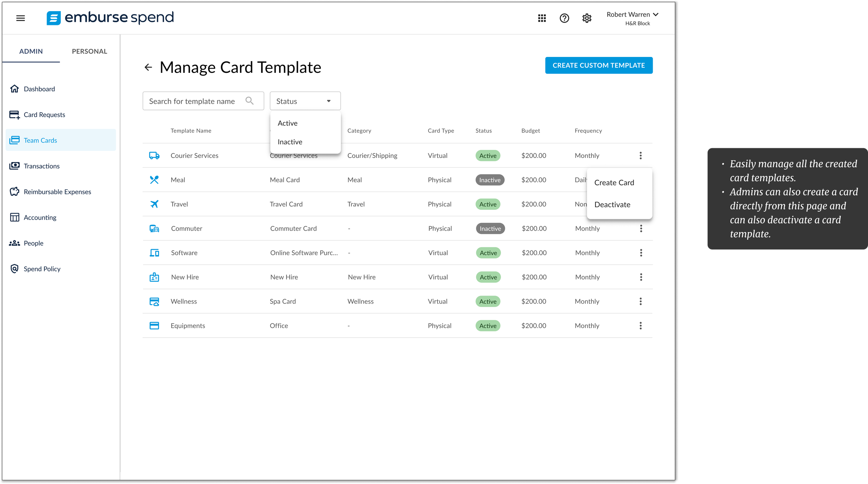Open the Status filter dropdown
The image size is (868, 484).
pyautogui.click(x=305, y=101)
